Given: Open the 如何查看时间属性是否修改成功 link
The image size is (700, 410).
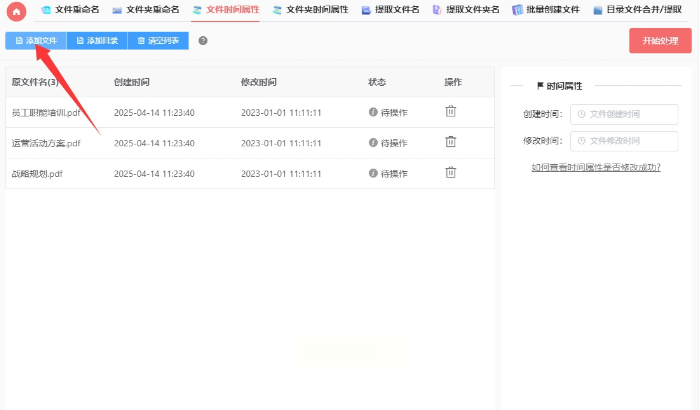Looking at the screenshot, I should pyautogui.click(x=596, y=167).
